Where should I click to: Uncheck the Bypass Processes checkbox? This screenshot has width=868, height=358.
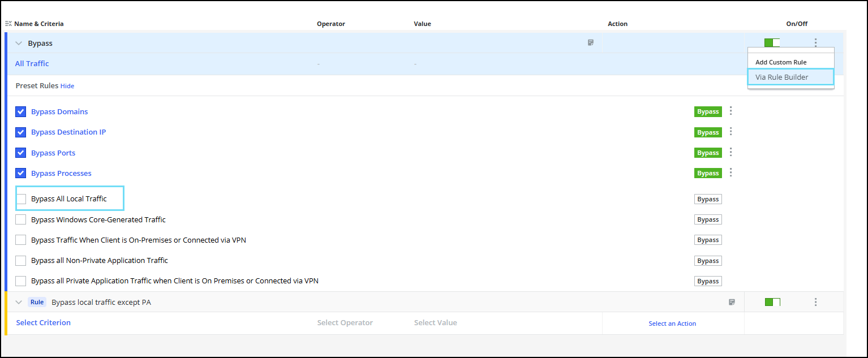(20, 173)
